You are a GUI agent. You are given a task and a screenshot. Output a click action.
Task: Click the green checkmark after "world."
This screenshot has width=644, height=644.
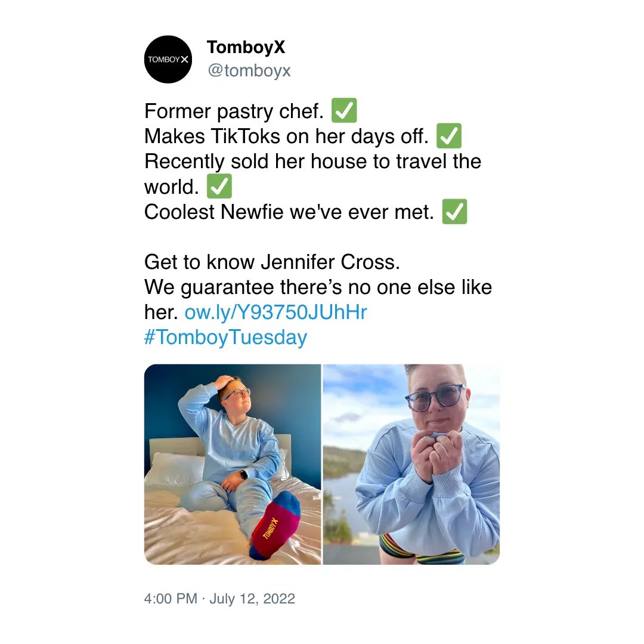(219, 187)
